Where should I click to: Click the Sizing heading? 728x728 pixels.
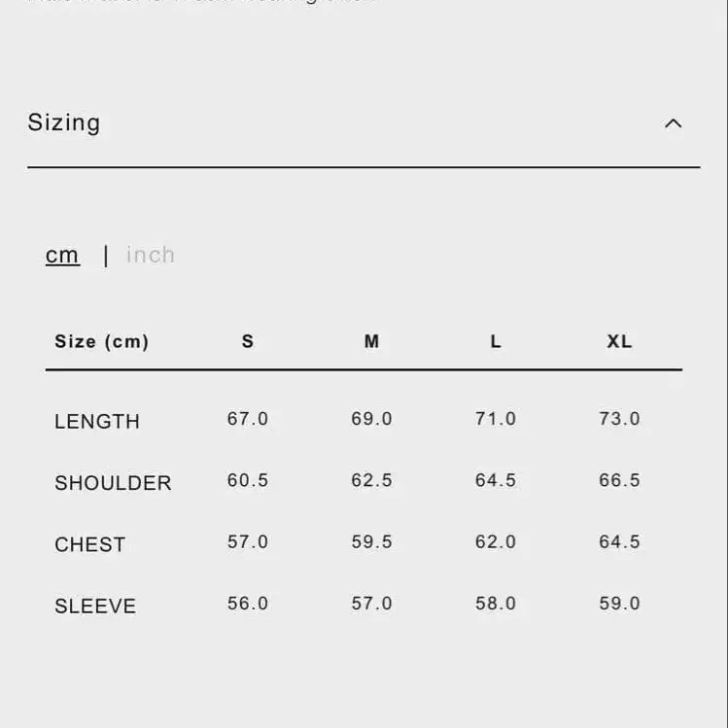[x=64, y=123]
